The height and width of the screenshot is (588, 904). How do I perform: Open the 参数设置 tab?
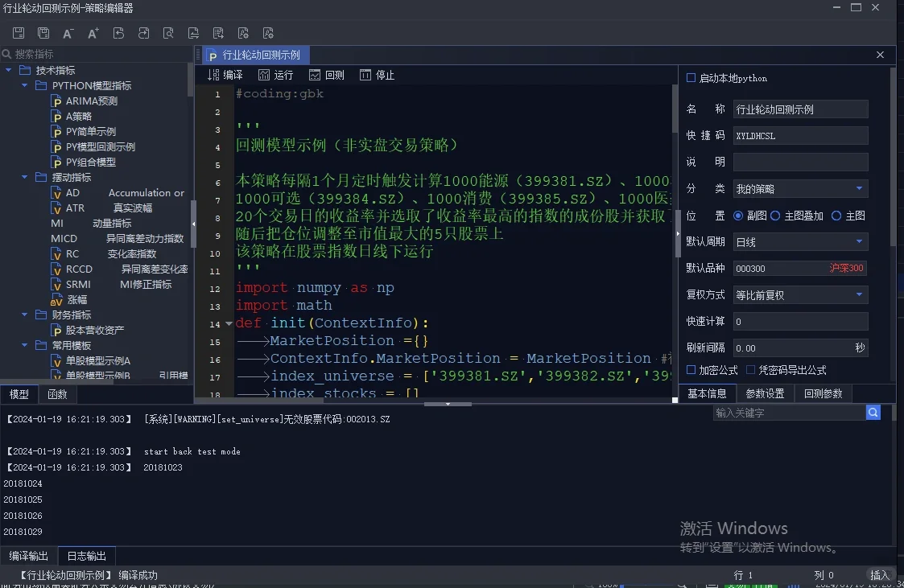pos(765,393)
